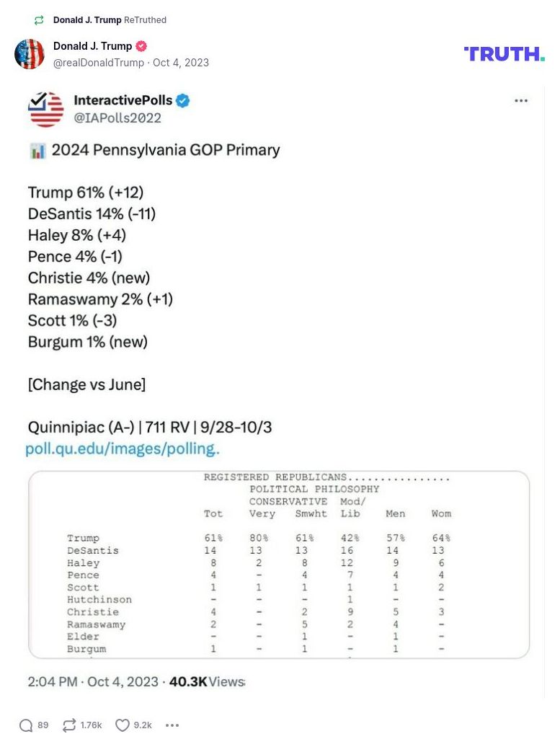Open the three-dot menu below the like counter

172,725
